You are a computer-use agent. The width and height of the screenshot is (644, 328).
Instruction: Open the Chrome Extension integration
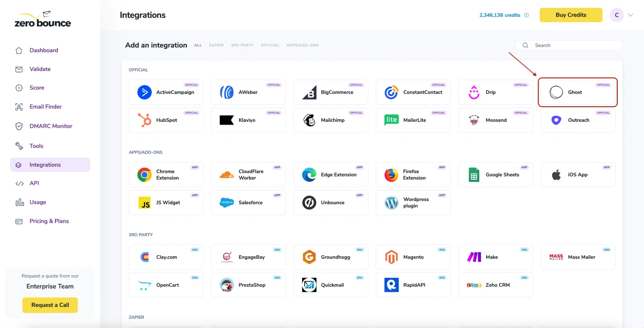point(166,174)
